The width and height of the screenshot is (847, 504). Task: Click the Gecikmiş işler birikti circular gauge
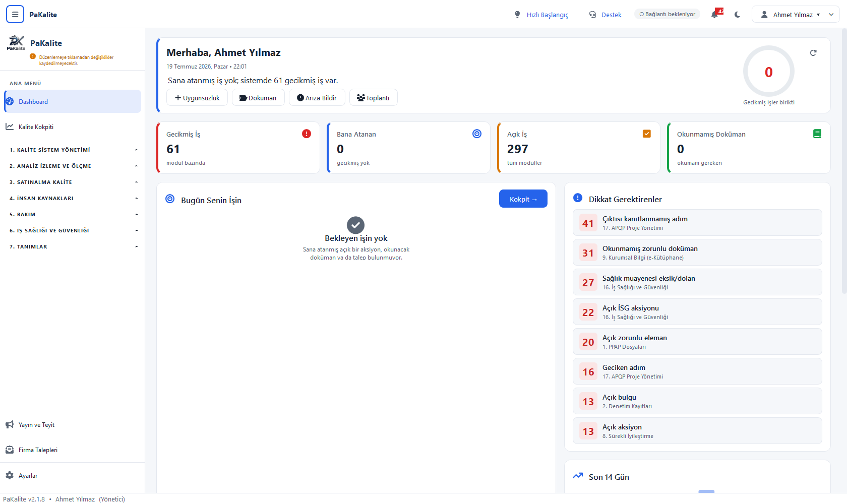(x=769, y=72)
